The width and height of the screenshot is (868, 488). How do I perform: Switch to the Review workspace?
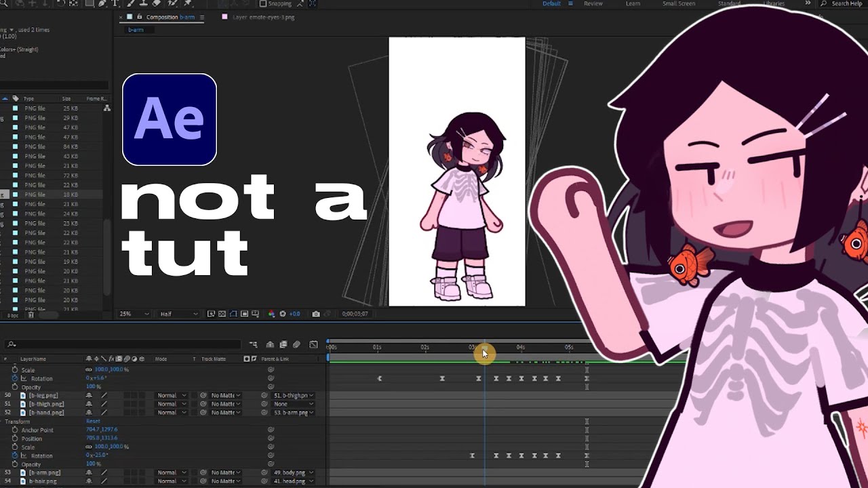(593, 3)
